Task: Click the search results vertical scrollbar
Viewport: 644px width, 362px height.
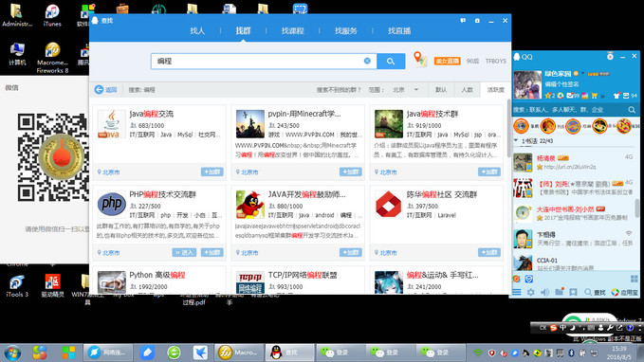Action: (509, 127)
